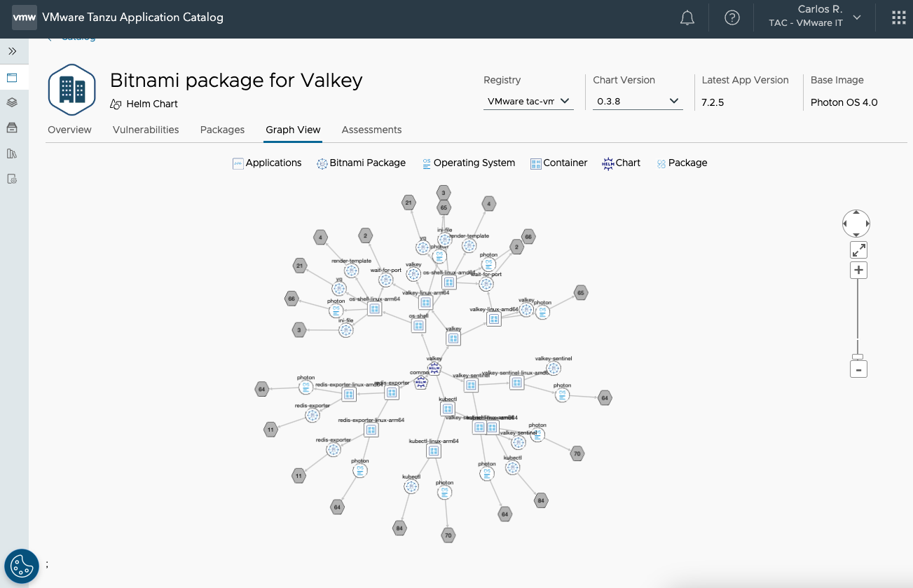Open cookie settings icon
The width and height of the screenshot is (913, 588).
point(22,566)
